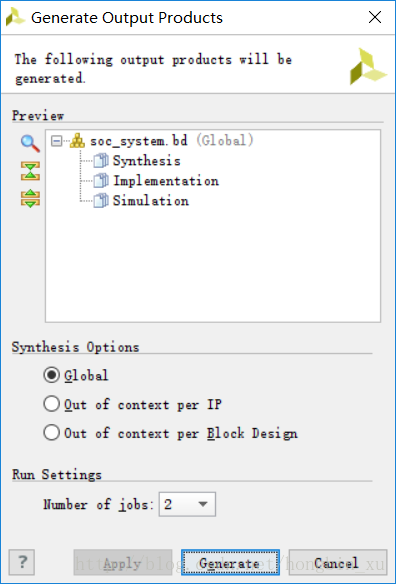This screenshot has width=396, height=584.
Task: Choose Out of context per Block Design
Action: [x=51, y=432]
